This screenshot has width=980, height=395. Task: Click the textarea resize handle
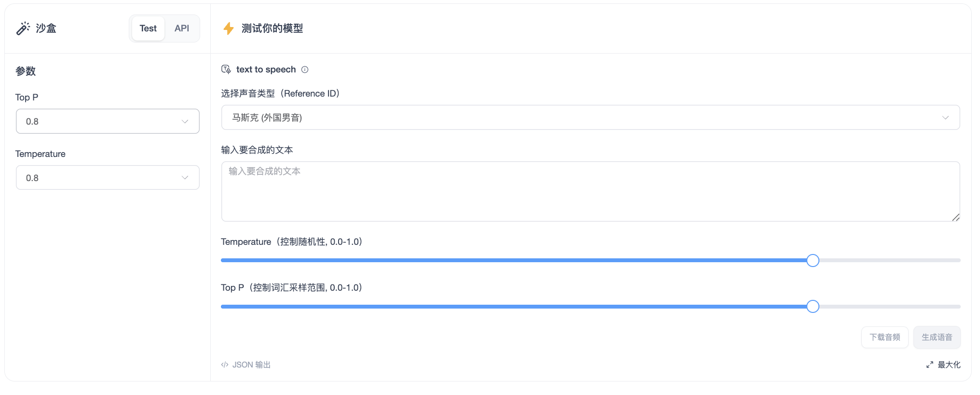(955, 217)
